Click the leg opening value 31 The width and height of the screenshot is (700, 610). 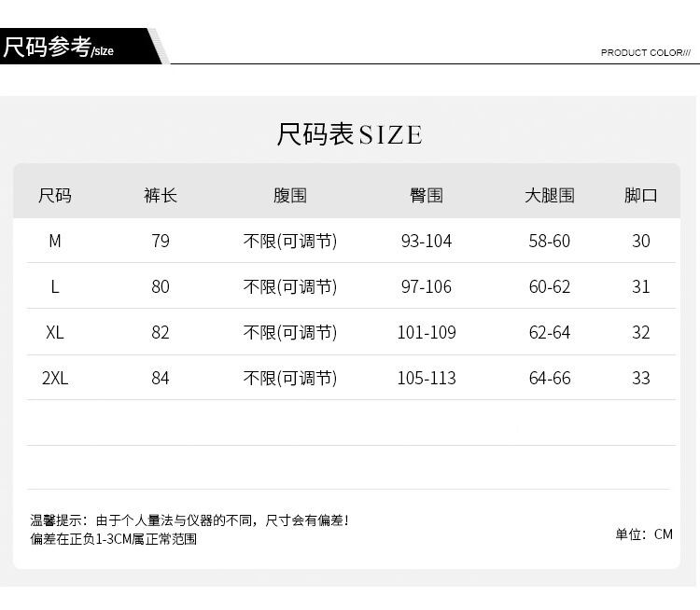[640, 286]
